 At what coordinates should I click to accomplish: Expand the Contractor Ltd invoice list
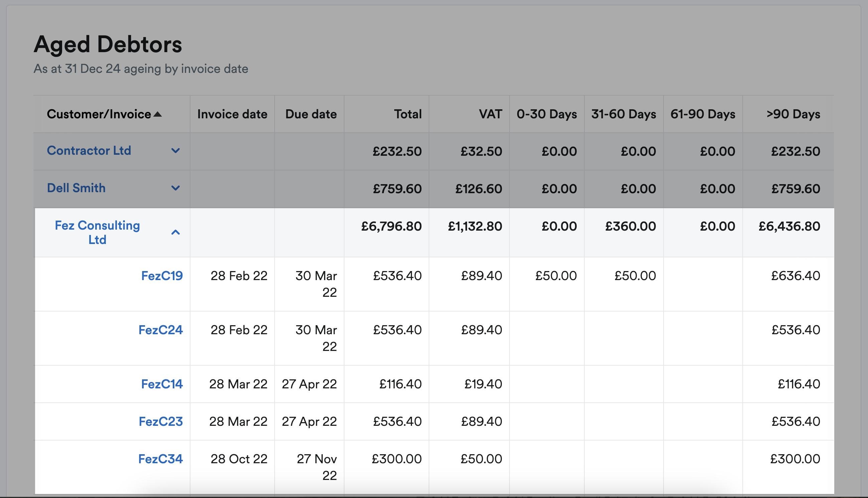coord(176,150)
